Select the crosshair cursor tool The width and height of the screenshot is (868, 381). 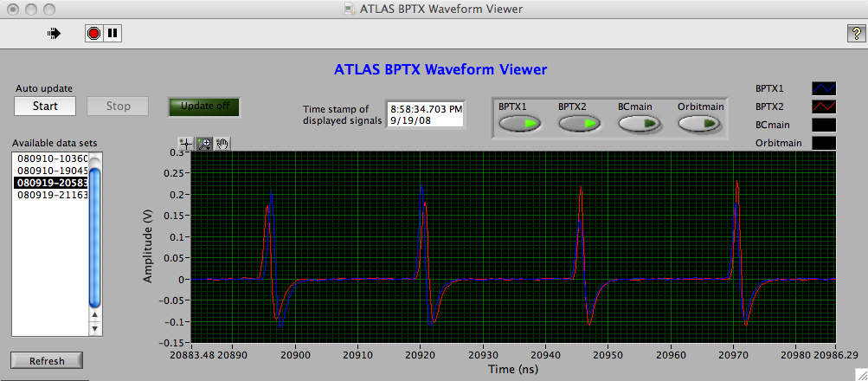pyautogui.click(x=187, y=144)
